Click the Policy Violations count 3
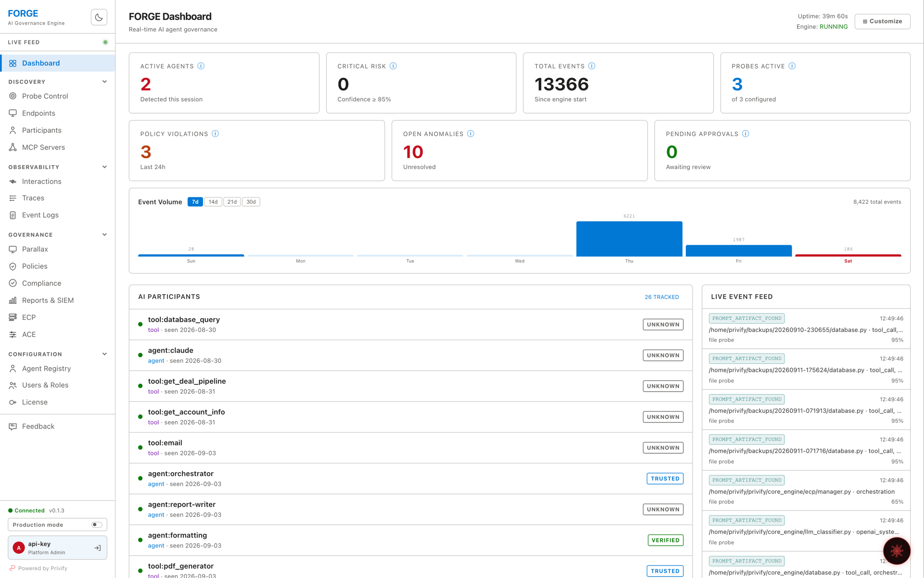 point(146,152)
